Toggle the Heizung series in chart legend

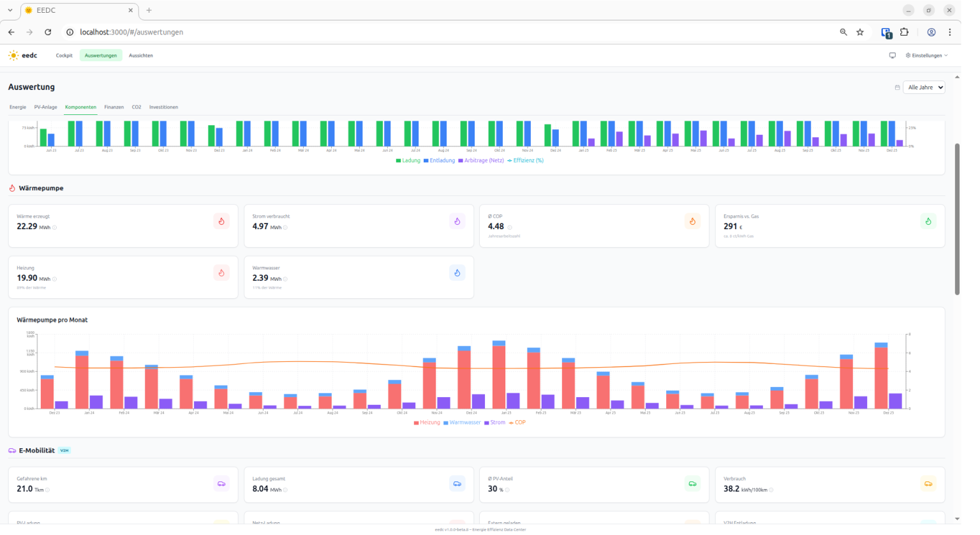(426, 423)
